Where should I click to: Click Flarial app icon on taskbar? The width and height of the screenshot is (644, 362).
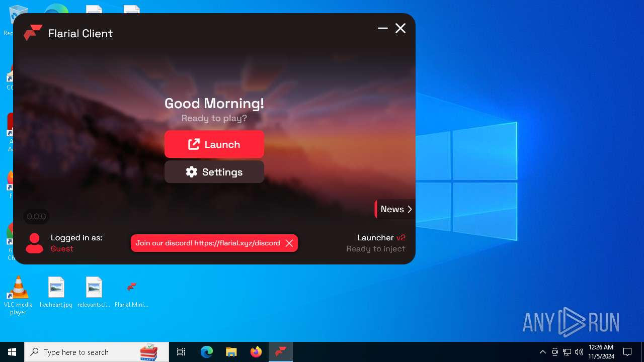(281, 352)
